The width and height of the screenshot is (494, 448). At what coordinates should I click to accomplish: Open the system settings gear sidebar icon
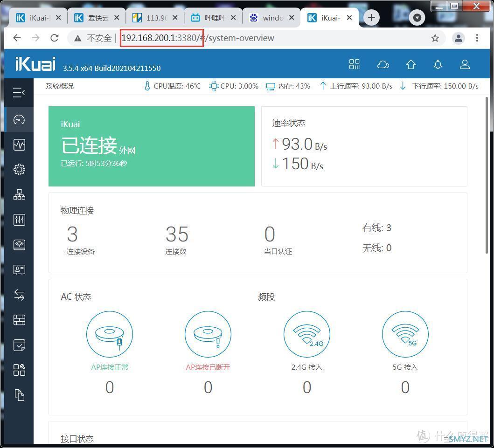tap(19, 169)
